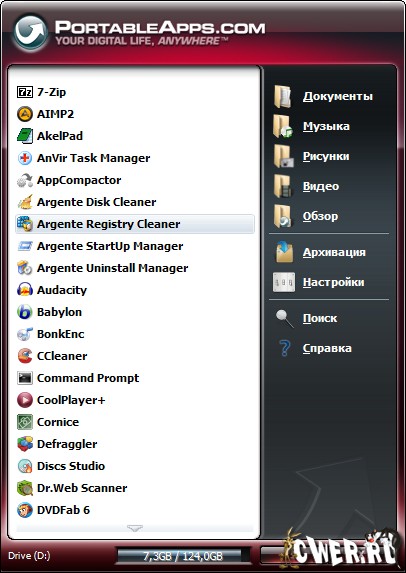This screenshot has height=573, width=406.
Task: Start AnVir Task Manager icon
Action: [x=25, y=158]
